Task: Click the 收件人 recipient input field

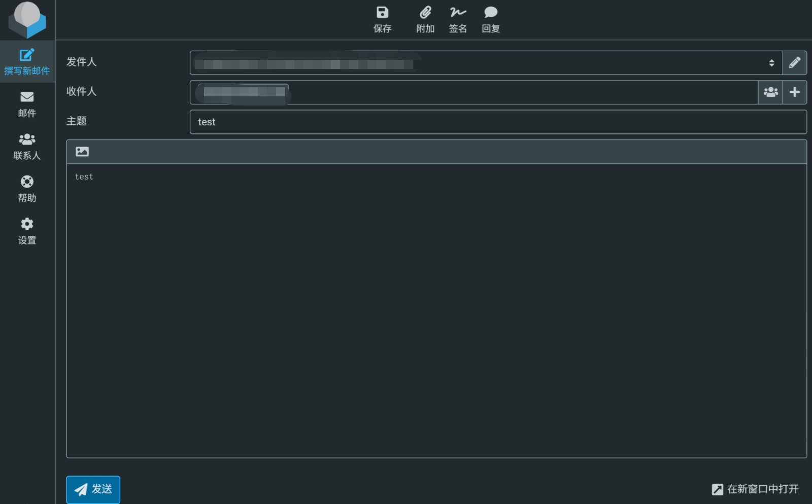Action: tap(523, 92)
